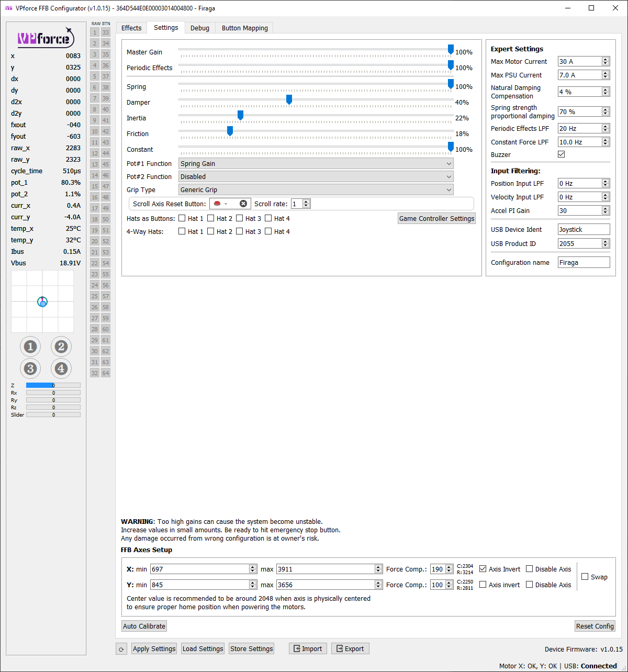628x672 pixels.
Task: Click the numbered button 1 indicator
Action: [30, 346]
